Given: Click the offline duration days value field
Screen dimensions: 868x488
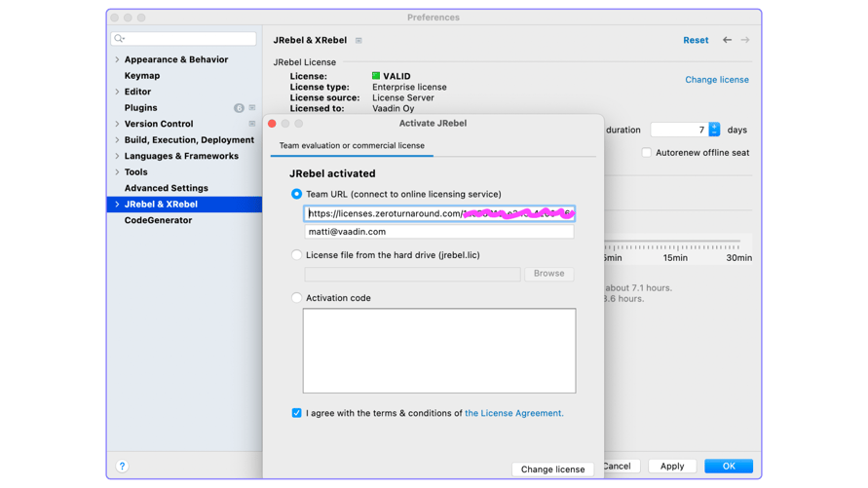Looking at the screenshot, I should (x=679, y=130).
